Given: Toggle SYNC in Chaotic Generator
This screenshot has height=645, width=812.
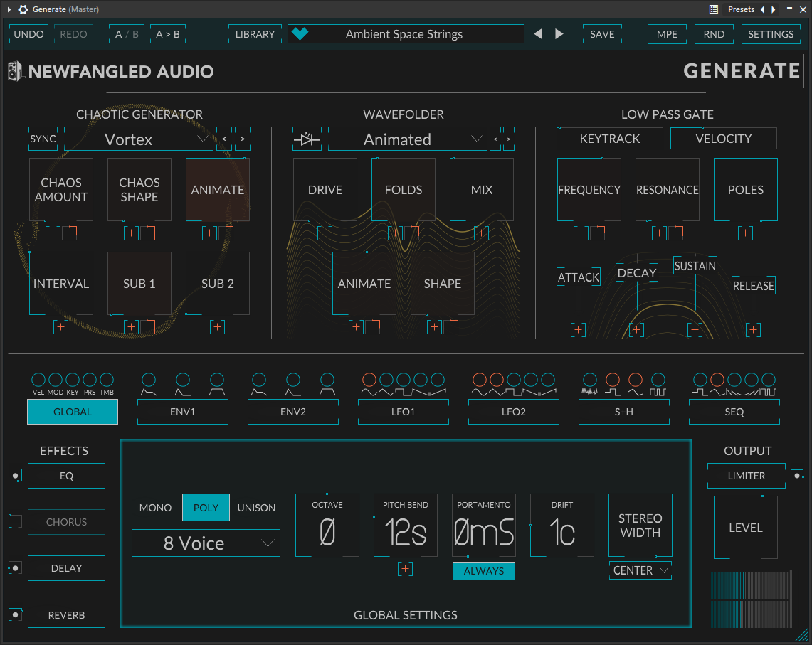Looking at the screenshot, I should 43,139.
